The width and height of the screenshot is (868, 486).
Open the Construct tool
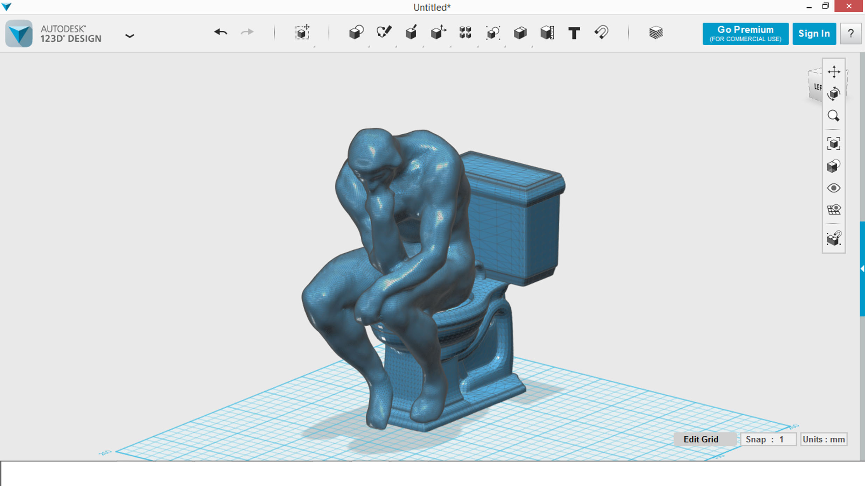coord(411,33)
